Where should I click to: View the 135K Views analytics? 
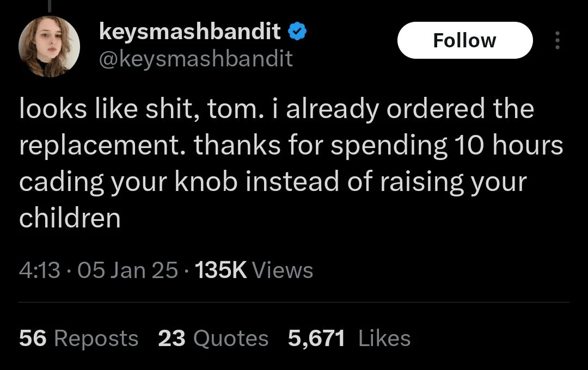pyautogui.click(x=254, y=270)
